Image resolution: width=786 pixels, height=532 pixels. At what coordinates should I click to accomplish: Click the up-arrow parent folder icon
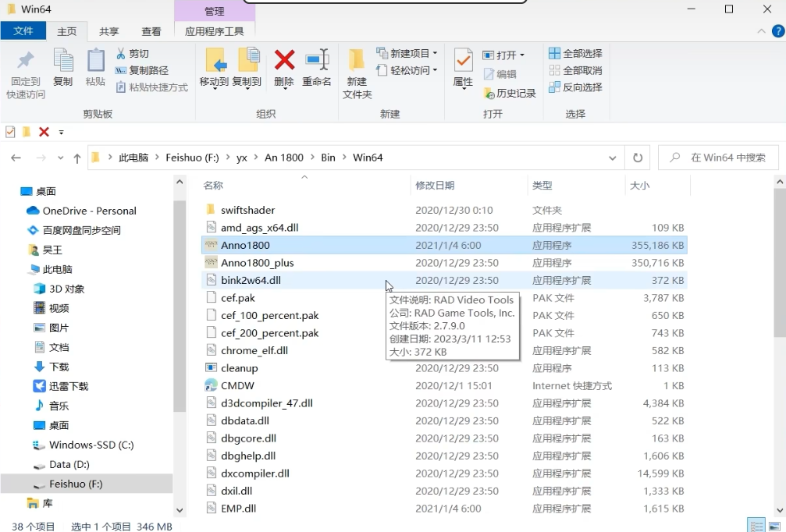click(76, 158)
